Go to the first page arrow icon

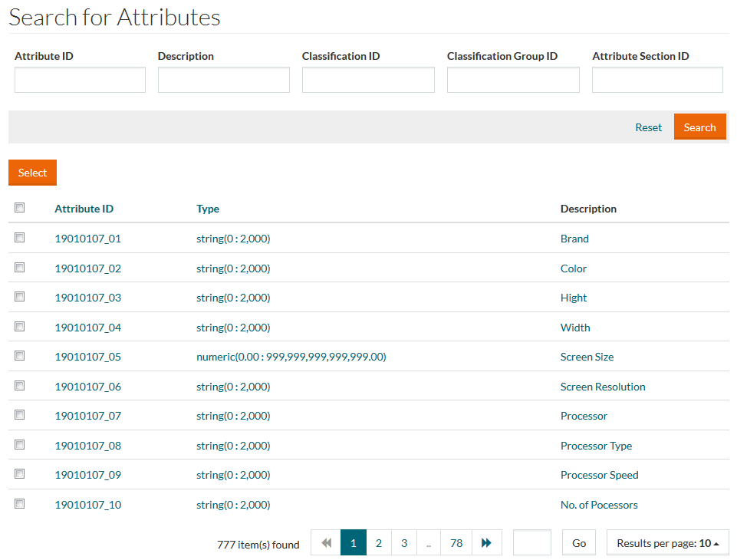click(x=326, y=543)
